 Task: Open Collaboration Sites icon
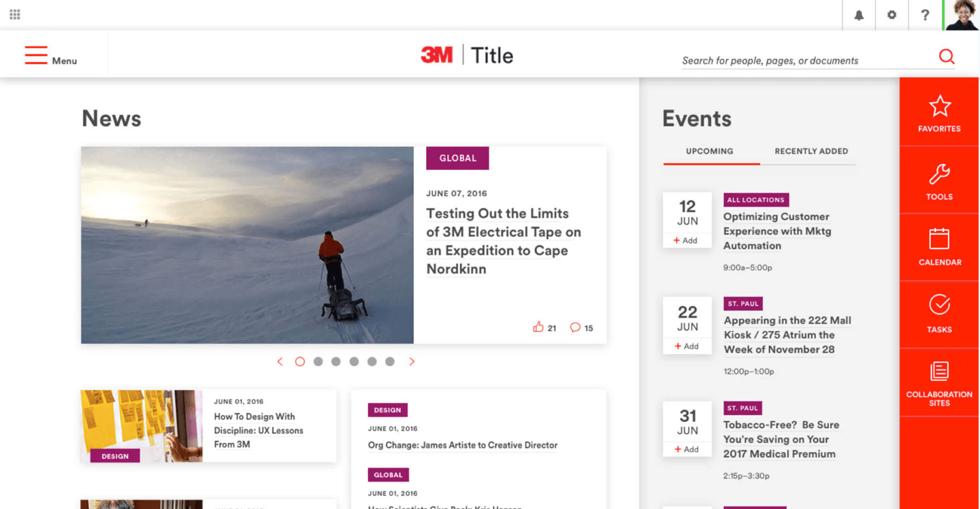coord(939,372)
